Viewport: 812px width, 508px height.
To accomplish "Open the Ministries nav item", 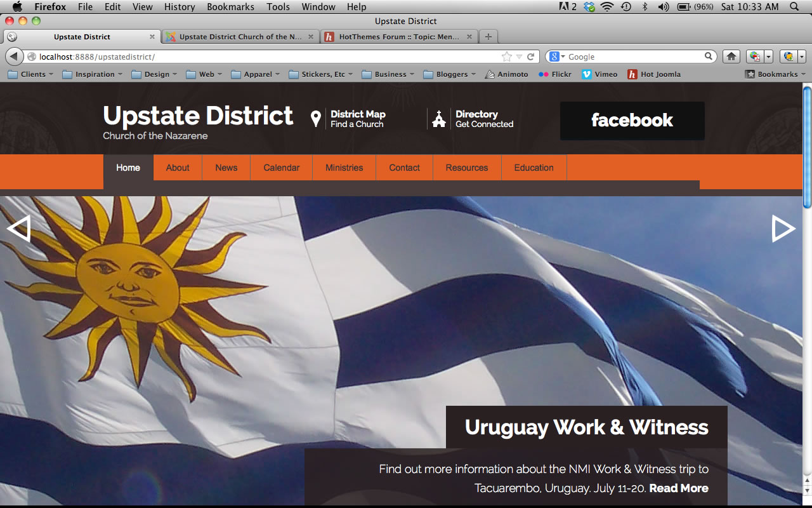I will [x=344, y=168].
